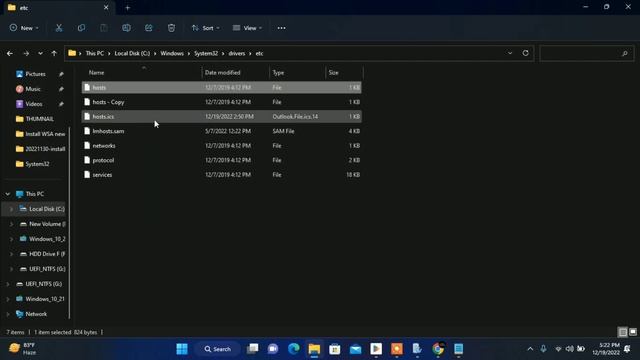Click the Paste icon in toolbar

click(104, 28)
